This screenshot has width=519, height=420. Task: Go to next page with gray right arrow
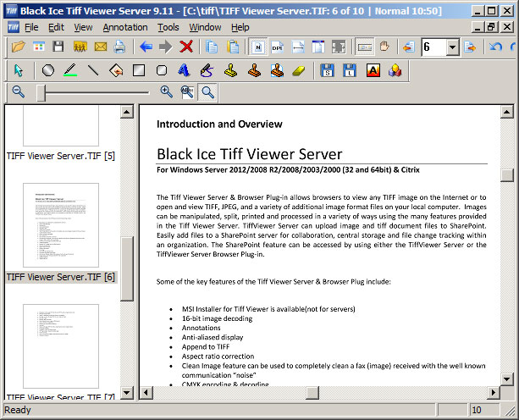click(x=165, y=47)
